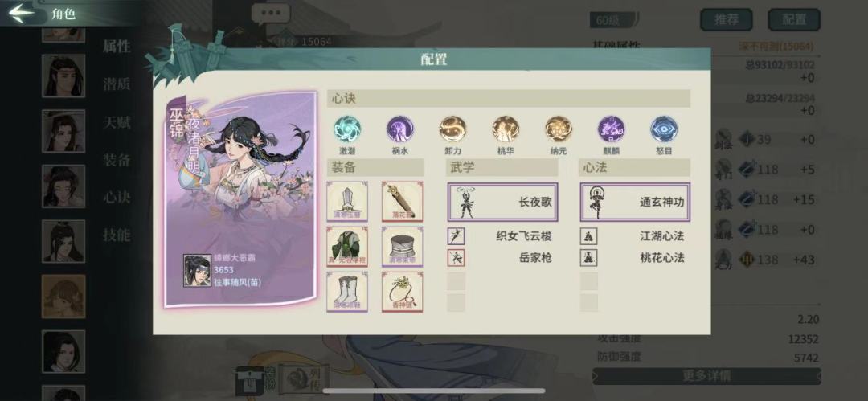Open the 落花 weapon equipment slot
The height and width of the screenshot is (401, 868).
(x=403, y=202)
